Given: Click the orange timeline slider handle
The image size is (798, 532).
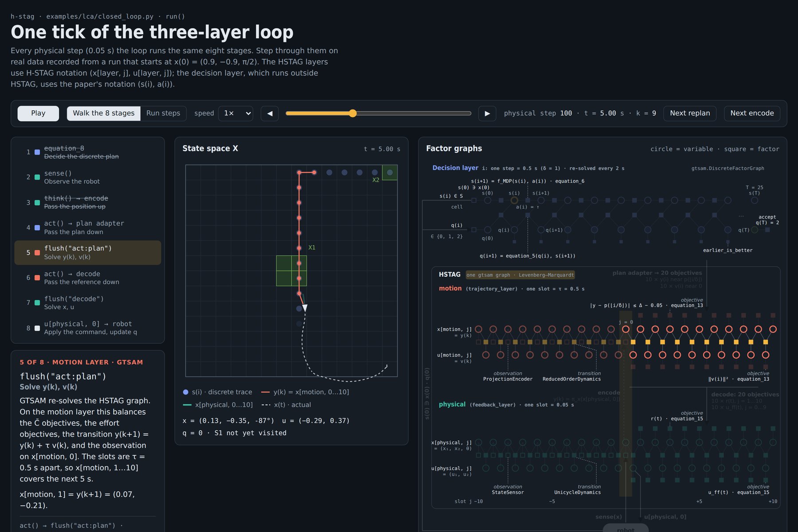Looking at the screenshot, I should (352, 113).
